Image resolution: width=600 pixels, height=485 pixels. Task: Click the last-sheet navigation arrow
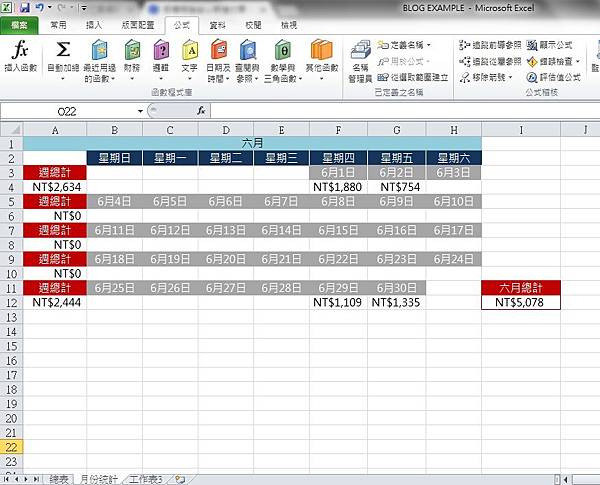[36, 479]
